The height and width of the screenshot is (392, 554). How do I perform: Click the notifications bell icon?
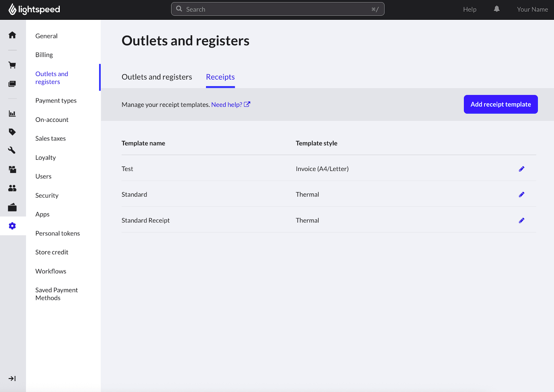(497, 9)
